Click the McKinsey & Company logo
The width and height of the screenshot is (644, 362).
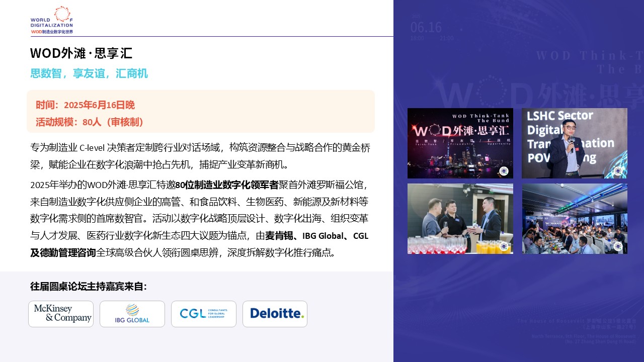(x=61, y=314)
